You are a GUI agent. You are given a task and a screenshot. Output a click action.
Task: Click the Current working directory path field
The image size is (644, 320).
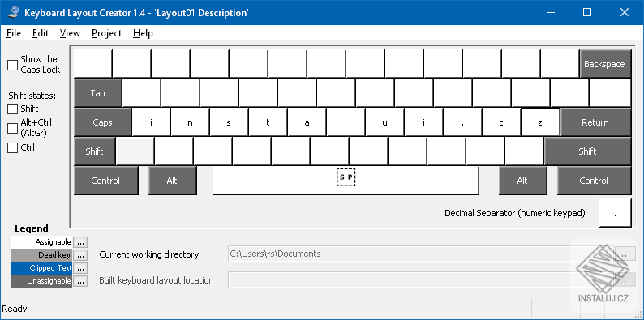pos(421,254)
